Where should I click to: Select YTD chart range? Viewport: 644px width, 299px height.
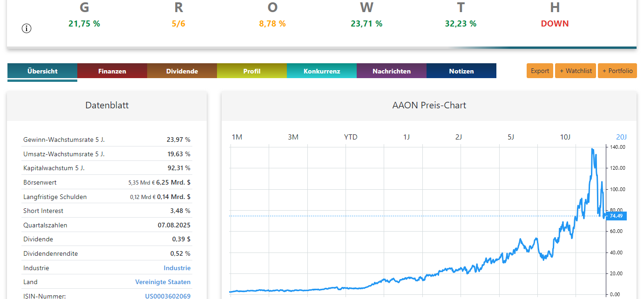click(x=351, y=137)
